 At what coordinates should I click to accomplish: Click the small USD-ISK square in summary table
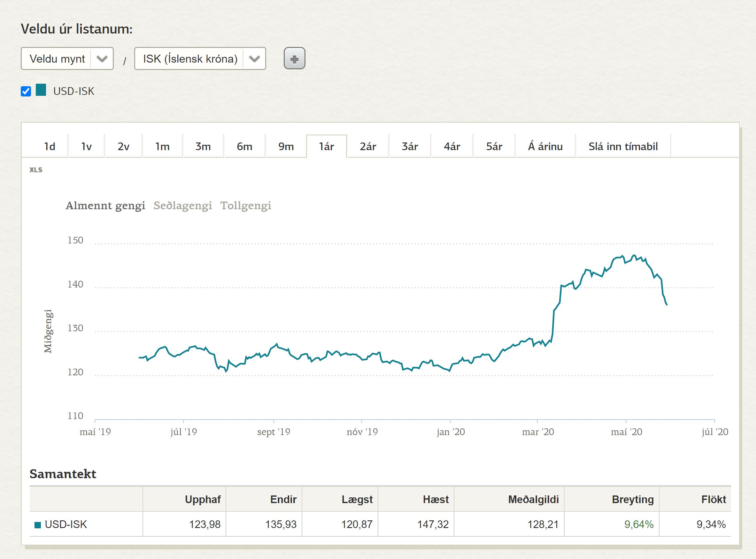pos(38,525)
